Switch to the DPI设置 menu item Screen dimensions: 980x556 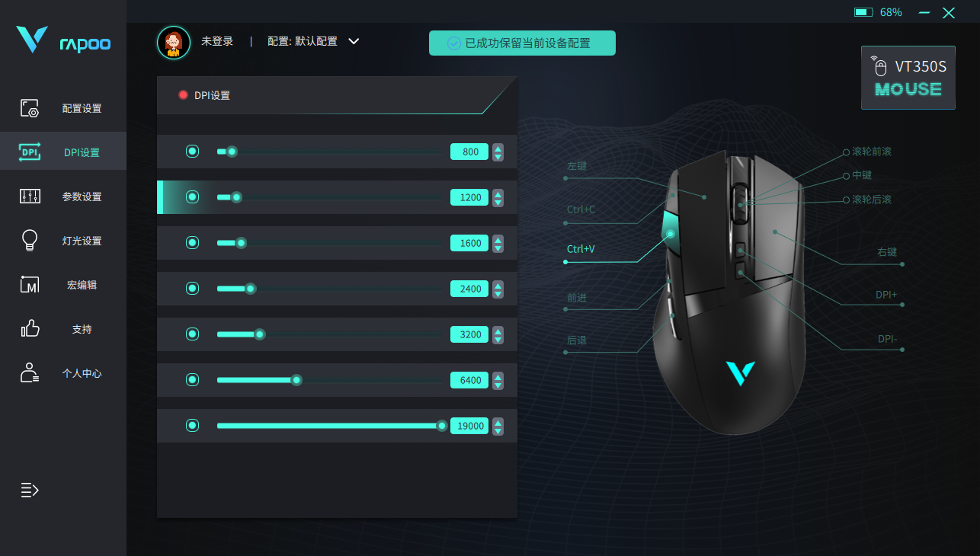(63, 152)
